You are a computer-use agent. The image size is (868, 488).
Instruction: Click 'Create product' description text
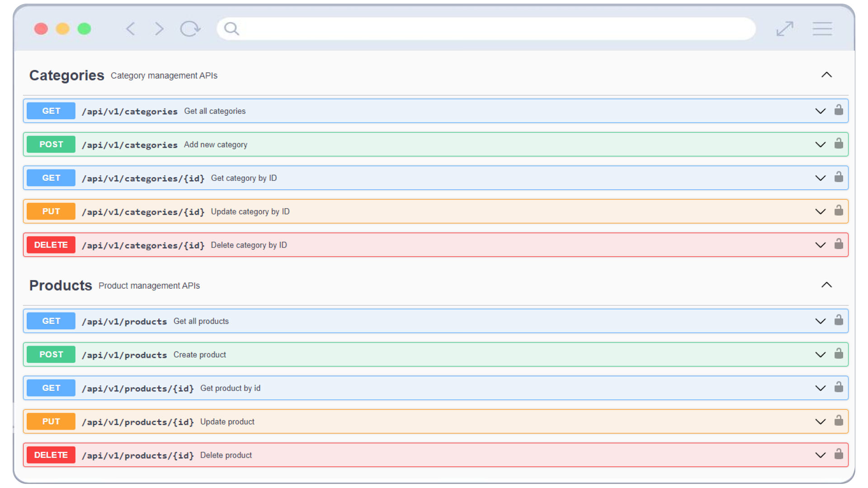[200, 355]
